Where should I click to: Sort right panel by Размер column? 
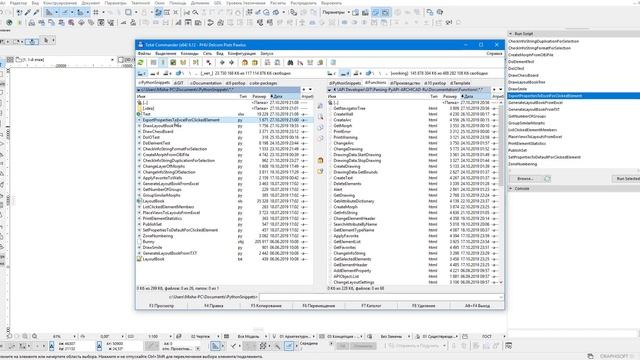pos(450,96)
